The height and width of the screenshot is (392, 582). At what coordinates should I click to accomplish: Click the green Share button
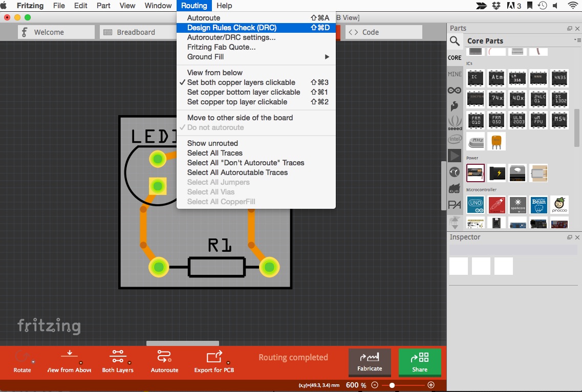420,362
